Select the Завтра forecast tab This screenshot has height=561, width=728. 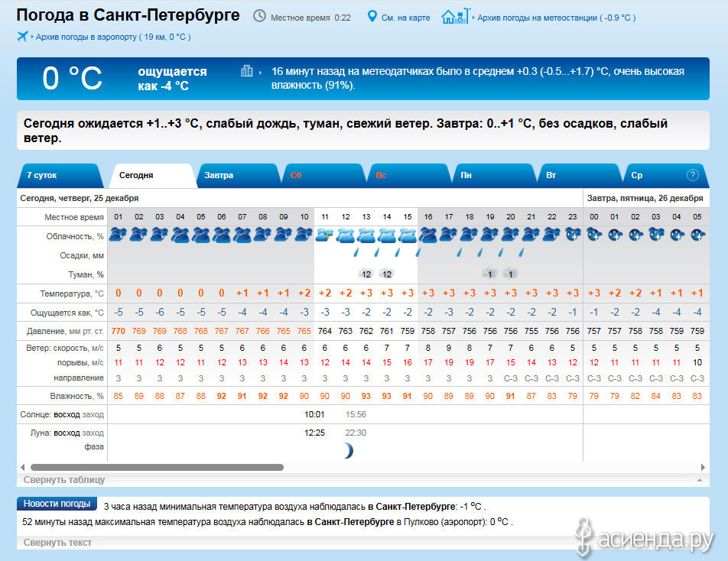point(219,175)
